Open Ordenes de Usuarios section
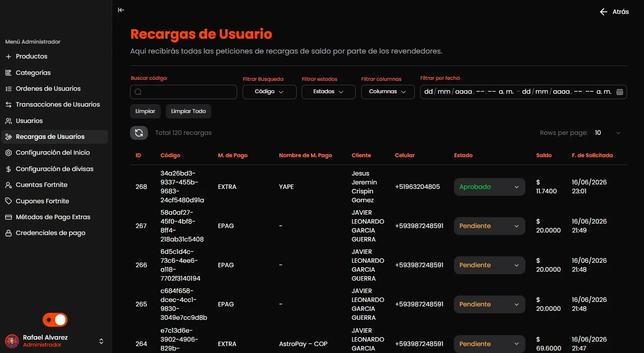644x353 pixels. [54, 89]
